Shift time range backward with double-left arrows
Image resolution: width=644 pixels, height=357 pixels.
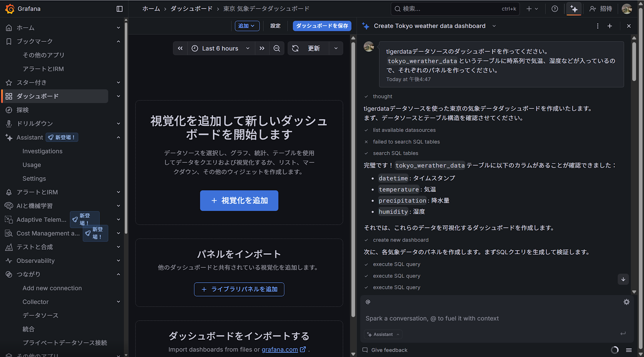pos(180,48)
